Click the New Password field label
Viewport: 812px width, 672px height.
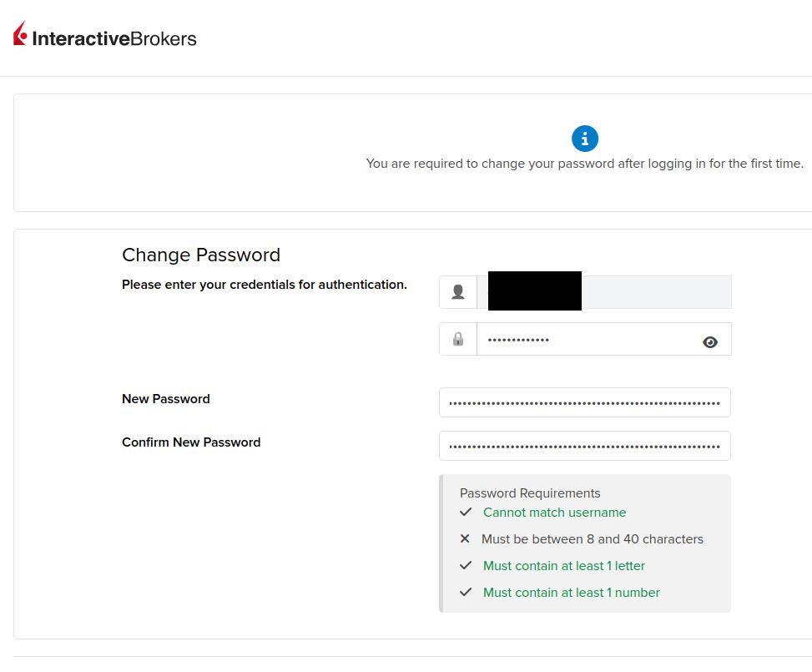point(166,399)
